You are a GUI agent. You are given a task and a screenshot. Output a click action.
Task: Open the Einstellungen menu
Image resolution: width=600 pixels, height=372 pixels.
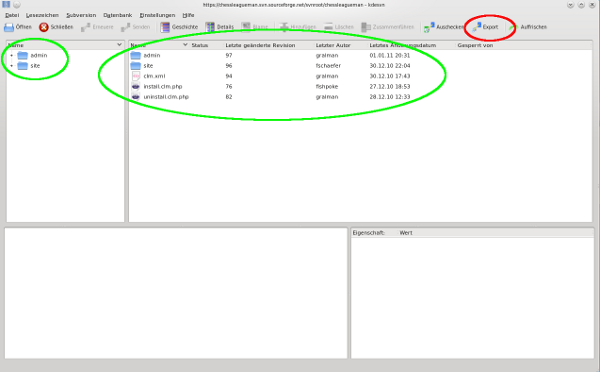click(157, 15)
